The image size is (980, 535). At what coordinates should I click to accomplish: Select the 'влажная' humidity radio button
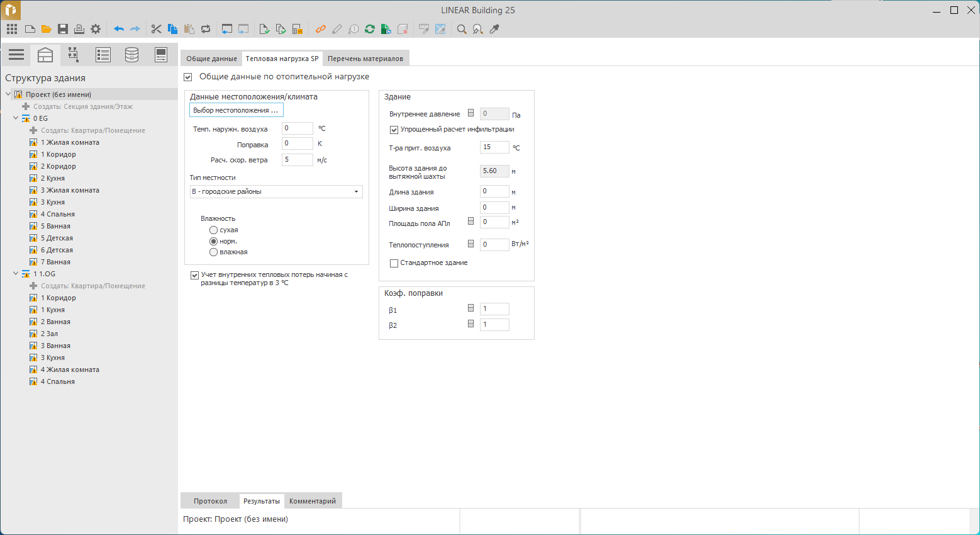(x=214, y=252)
